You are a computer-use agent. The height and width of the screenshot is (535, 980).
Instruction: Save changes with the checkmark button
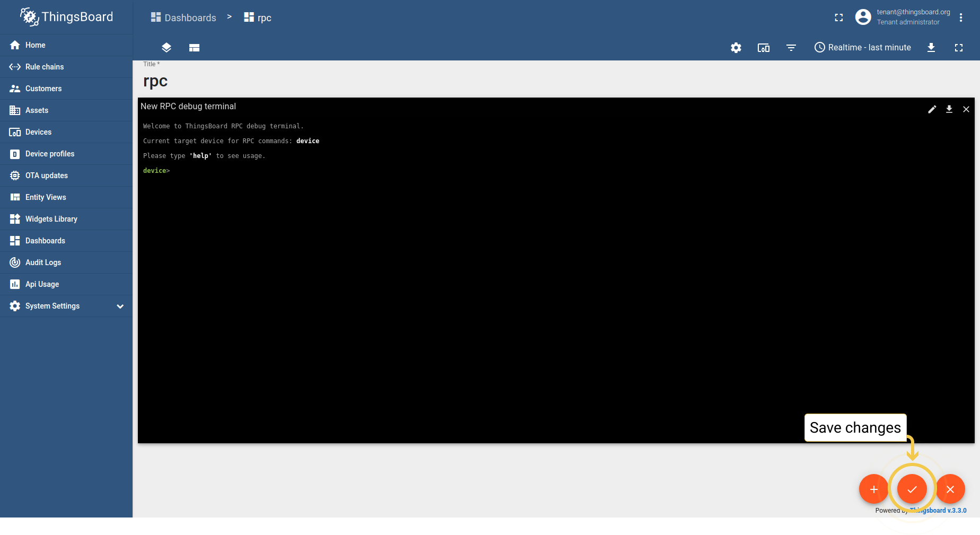point(912,489)
